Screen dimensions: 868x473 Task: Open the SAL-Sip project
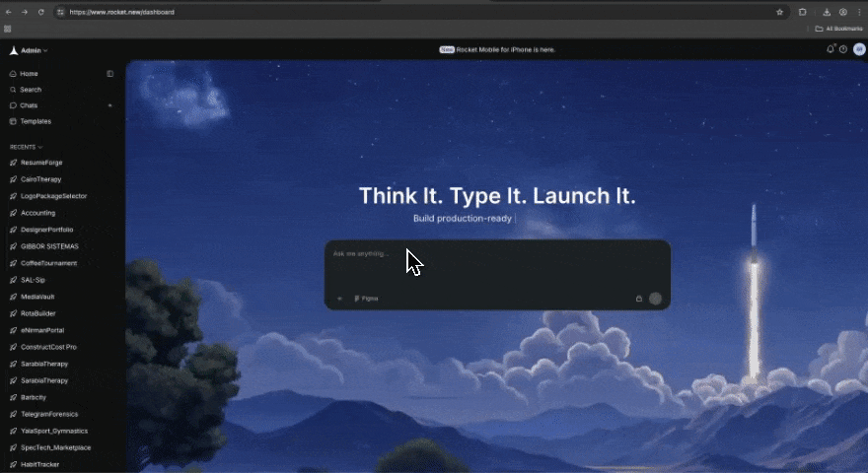point(33,280)
